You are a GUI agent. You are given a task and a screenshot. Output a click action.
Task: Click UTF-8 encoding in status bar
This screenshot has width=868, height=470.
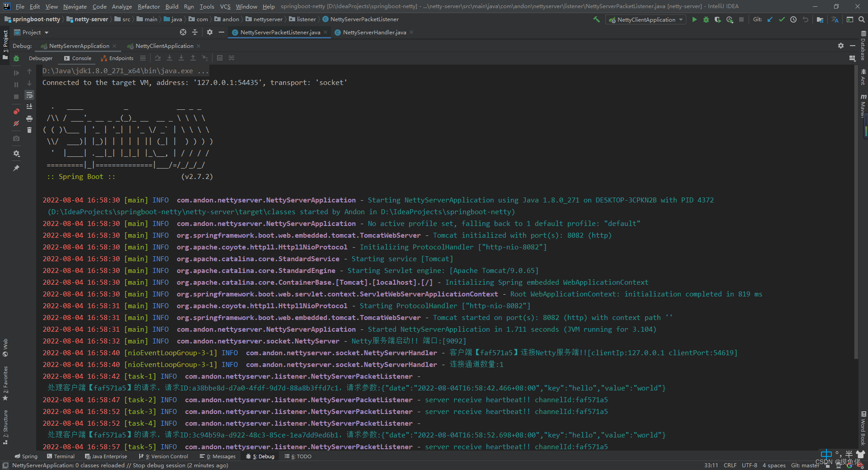[x=749, y=465]
